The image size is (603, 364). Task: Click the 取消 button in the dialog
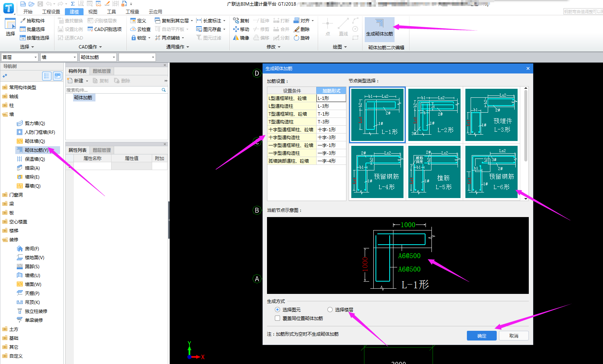pyautogui.click(x=514, y=336)
